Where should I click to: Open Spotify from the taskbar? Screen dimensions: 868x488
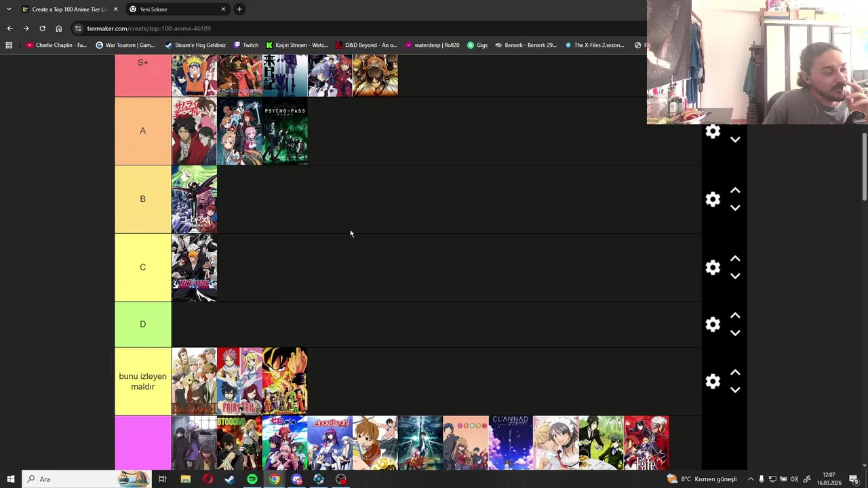coord(252,479)
